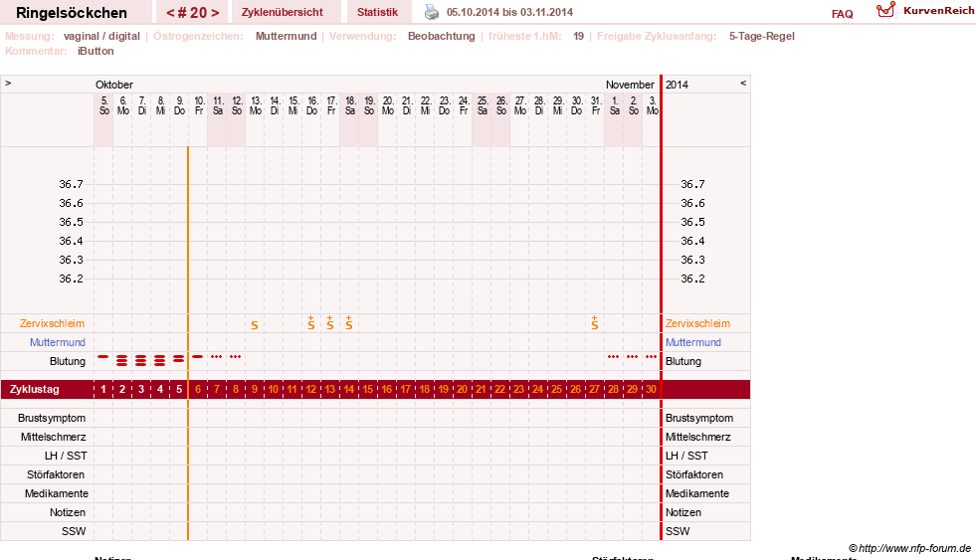Click the KurvenReich logo
976x560 pixels.
(925, 11)
